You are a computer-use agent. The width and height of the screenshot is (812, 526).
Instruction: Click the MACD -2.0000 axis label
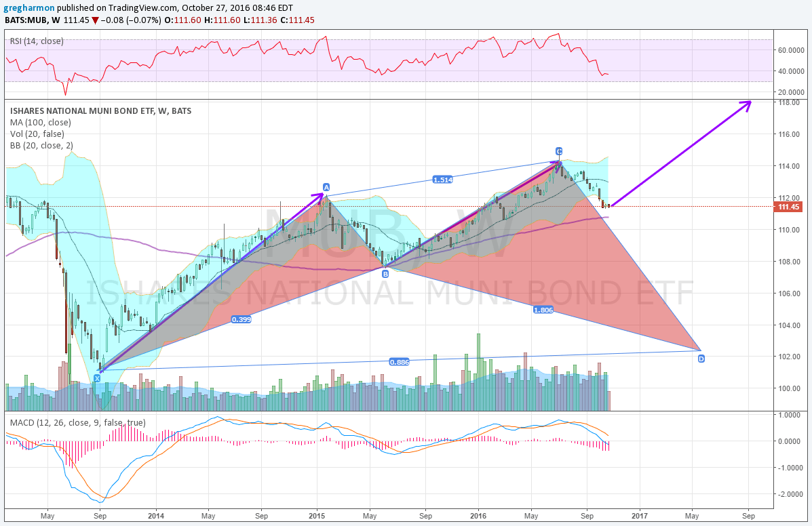[x=789, y=494]
